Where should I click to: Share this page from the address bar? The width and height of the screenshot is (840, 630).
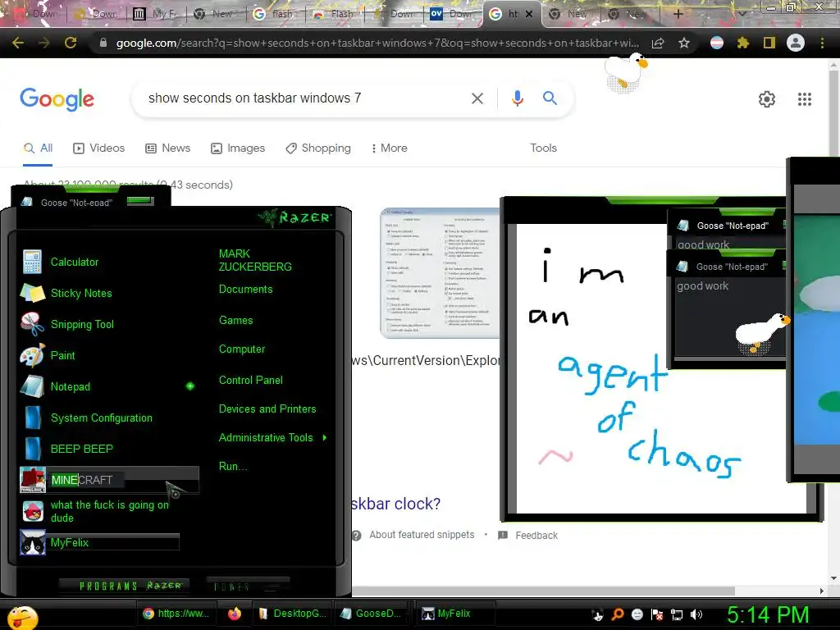coord(658,43)
